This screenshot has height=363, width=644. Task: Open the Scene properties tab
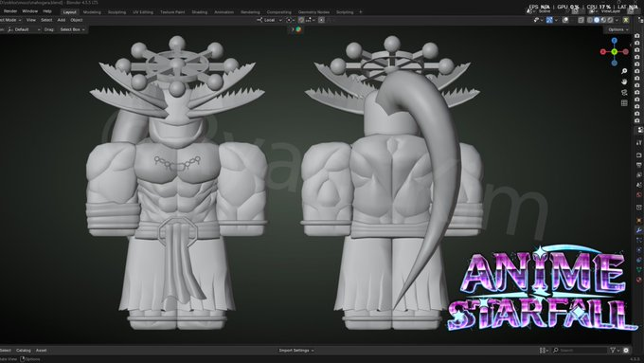point(638,185)
